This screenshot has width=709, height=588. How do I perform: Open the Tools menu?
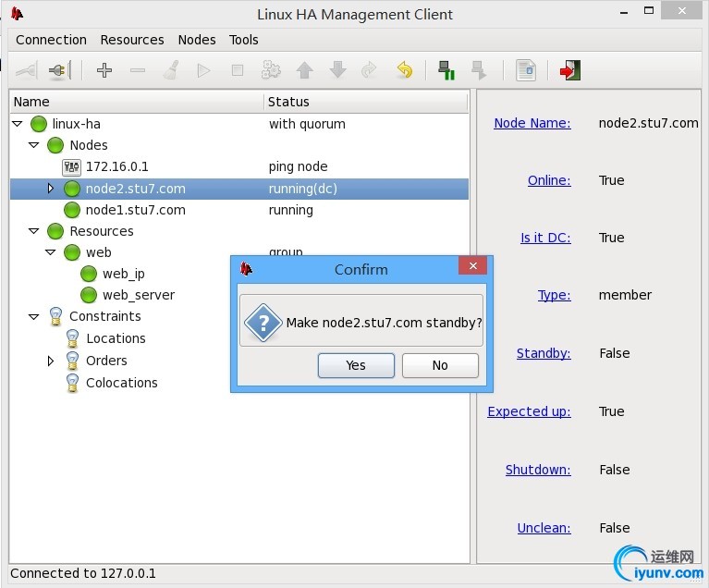[243, 40]
